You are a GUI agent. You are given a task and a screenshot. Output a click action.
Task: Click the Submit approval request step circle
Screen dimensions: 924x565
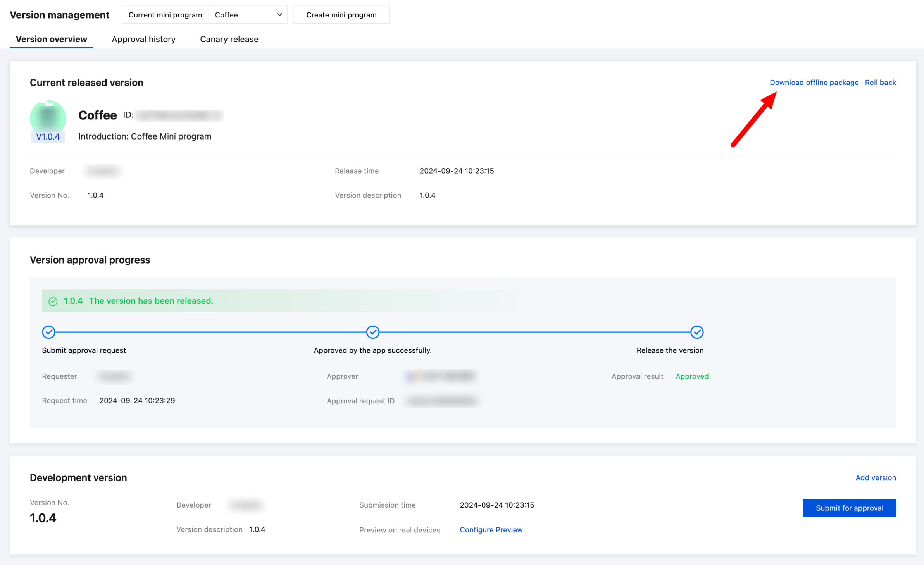[x=48, y=332]
